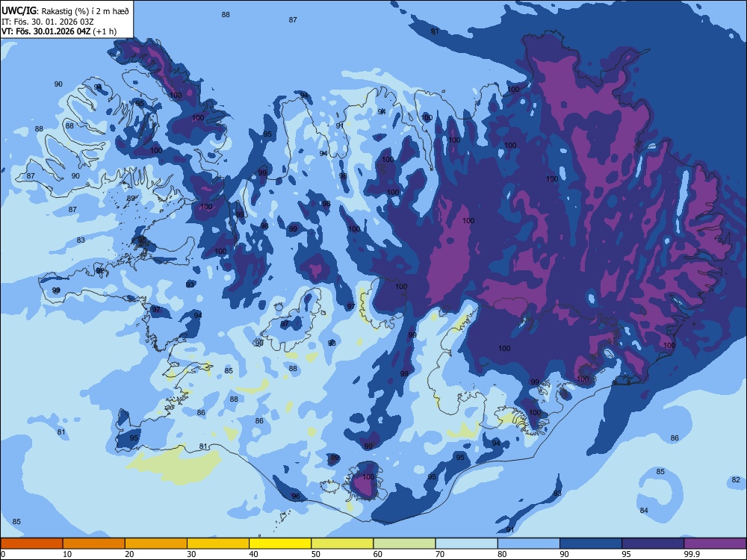Viewport: 747px width, 560px height.
Task: Click the '70' tick label on the legend bar
Action: coord(440,554)
